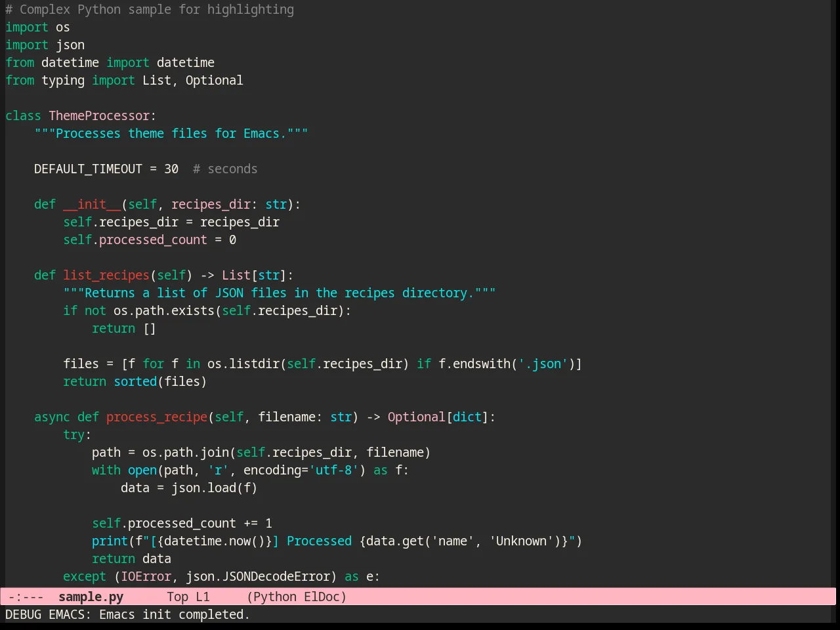Click 'os.listdir' in the list comprehension
This screenshot has width=840, height=630.
243,364
